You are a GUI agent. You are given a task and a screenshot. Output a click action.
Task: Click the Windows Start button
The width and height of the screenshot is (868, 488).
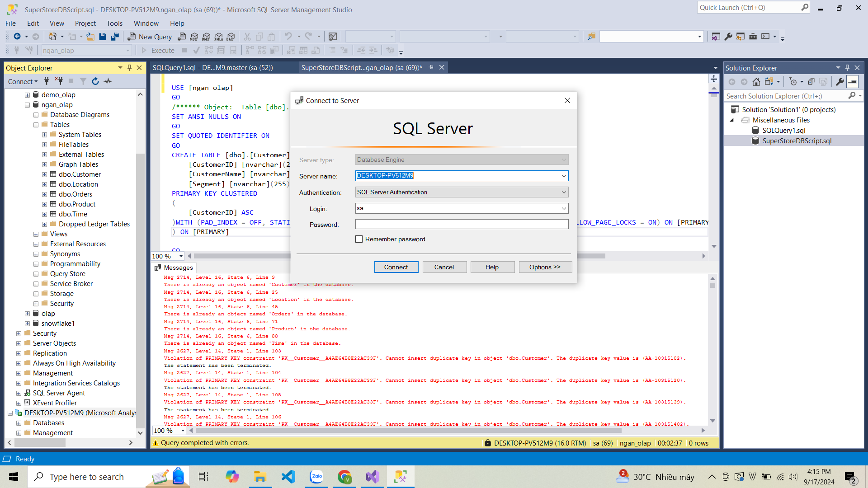[14, 477]
